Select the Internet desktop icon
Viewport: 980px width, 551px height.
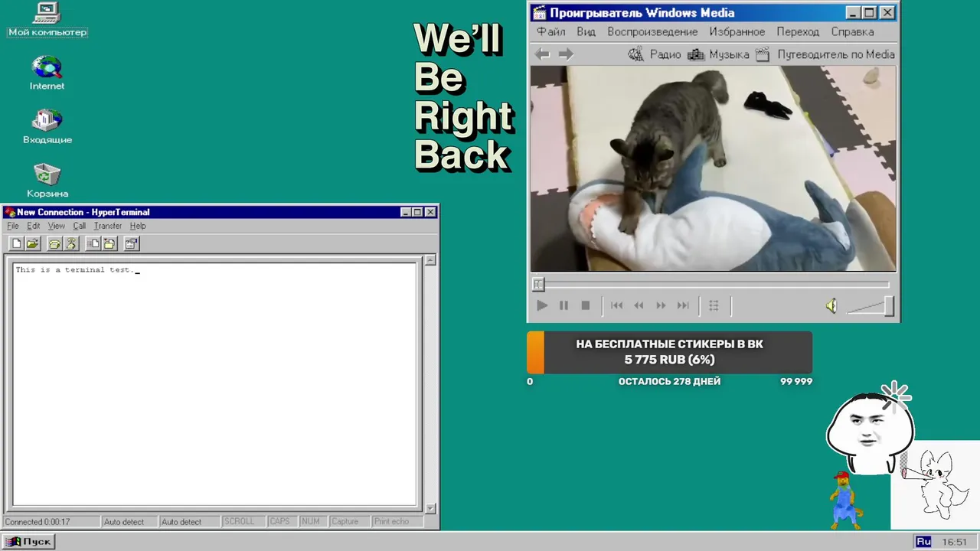[47, 73]
